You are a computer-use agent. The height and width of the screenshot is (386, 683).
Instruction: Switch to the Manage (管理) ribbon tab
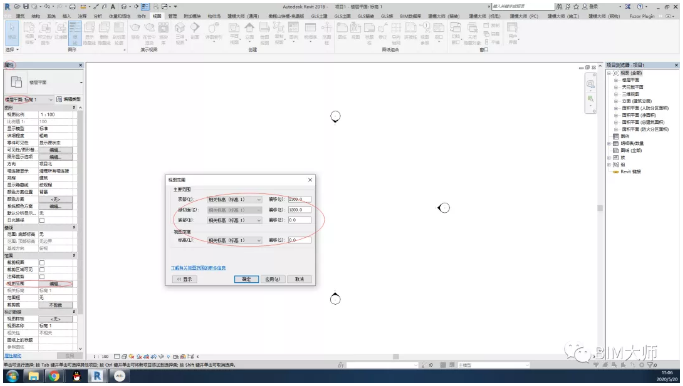(x=172, y=16)
